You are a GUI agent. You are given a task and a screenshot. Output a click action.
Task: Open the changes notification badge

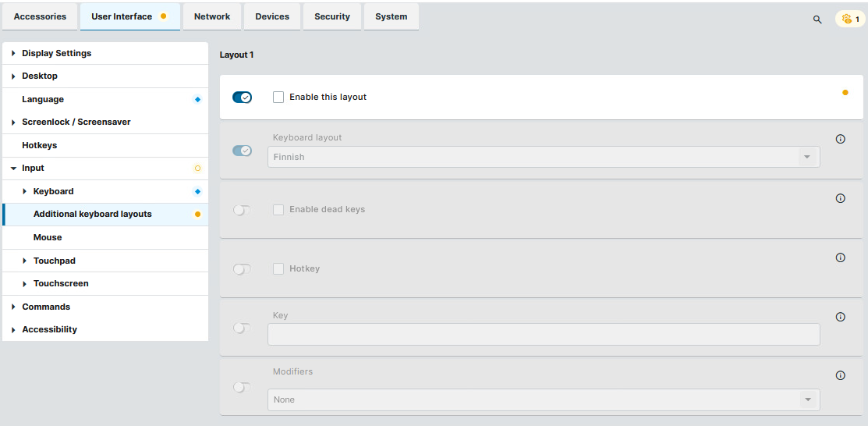[x=850, y=20]
